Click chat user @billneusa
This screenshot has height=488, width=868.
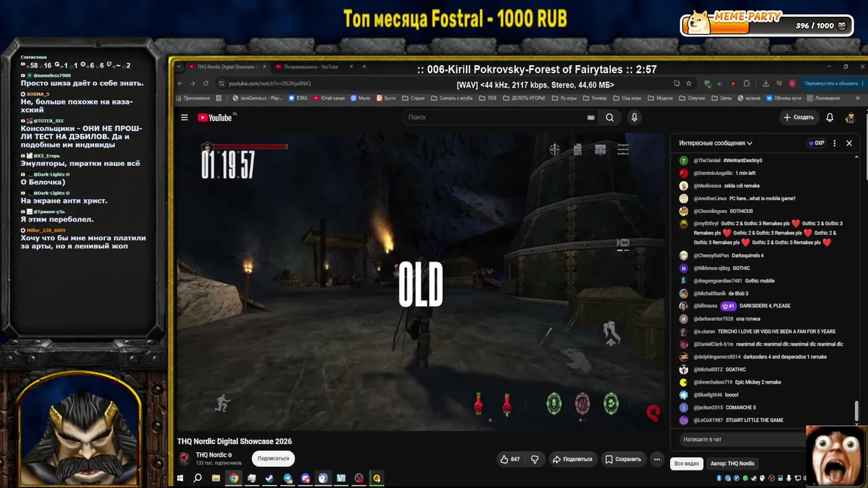tap(706, 306)
